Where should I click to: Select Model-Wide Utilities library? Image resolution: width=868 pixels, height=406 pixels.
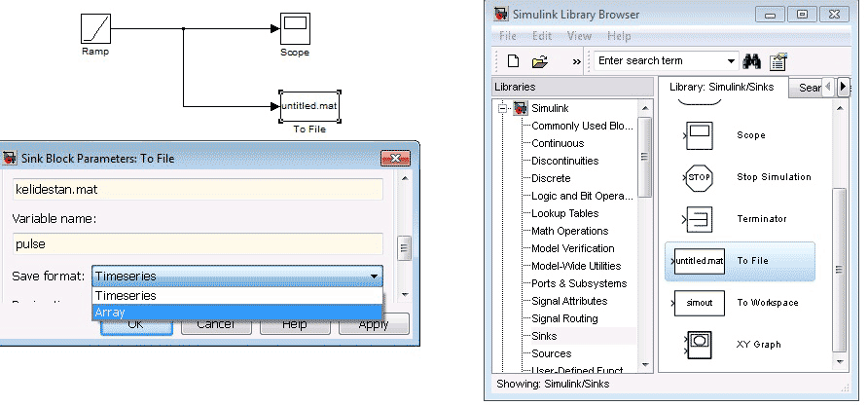(576, 267)
